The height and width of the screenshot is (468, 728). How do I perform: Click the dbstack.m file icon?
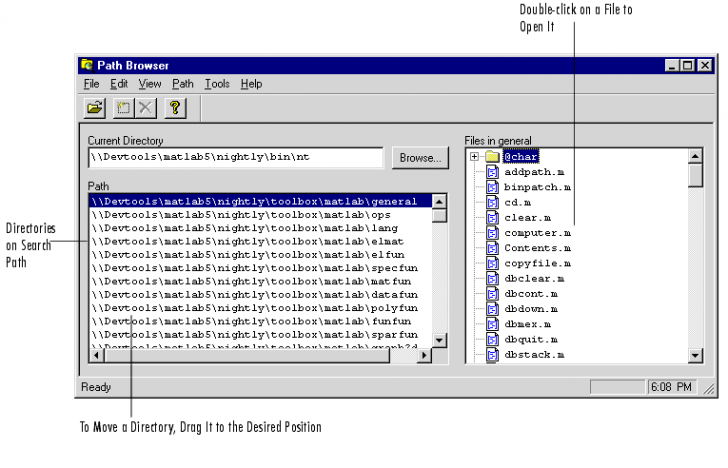pyautogui.click(x=492, y=354)
